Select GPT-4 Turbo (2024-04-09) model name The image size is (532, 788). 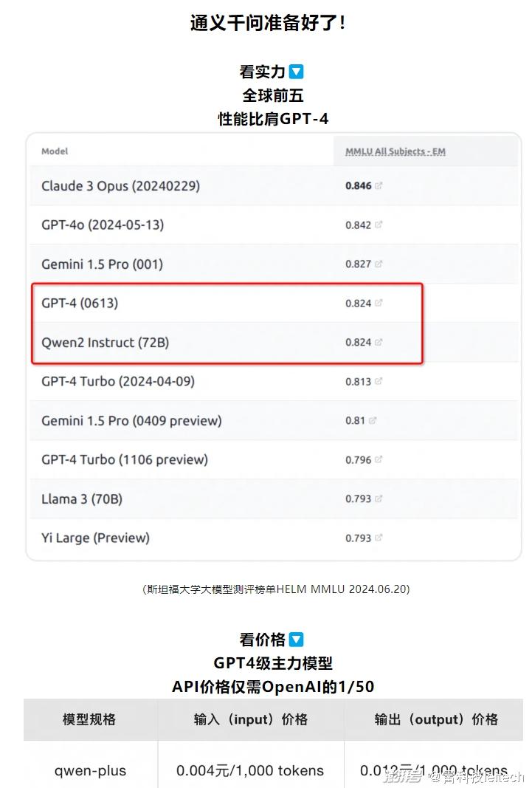(118, 381)
